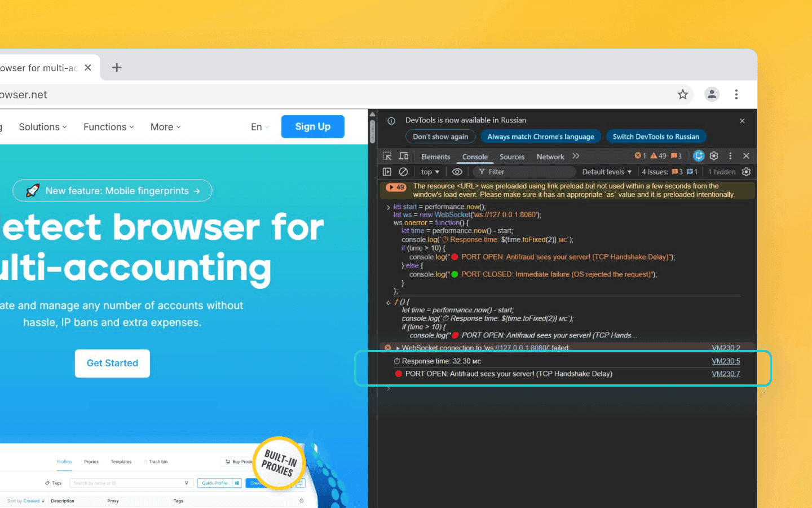The width and height of the screenshot is (812, 508).
Task: Click the 4 Issues summary in console toolbar
Action: (x=670, y=172)
